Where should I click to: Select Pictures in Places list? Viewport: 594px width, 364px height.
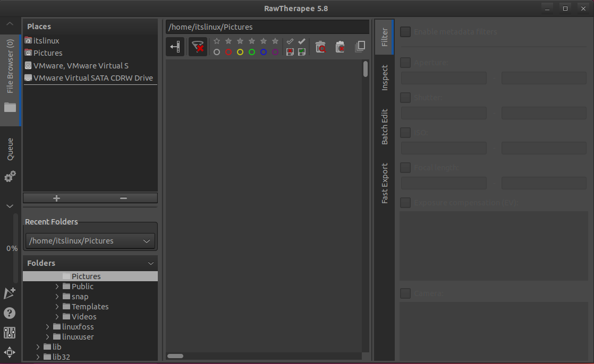coord(90,53)
